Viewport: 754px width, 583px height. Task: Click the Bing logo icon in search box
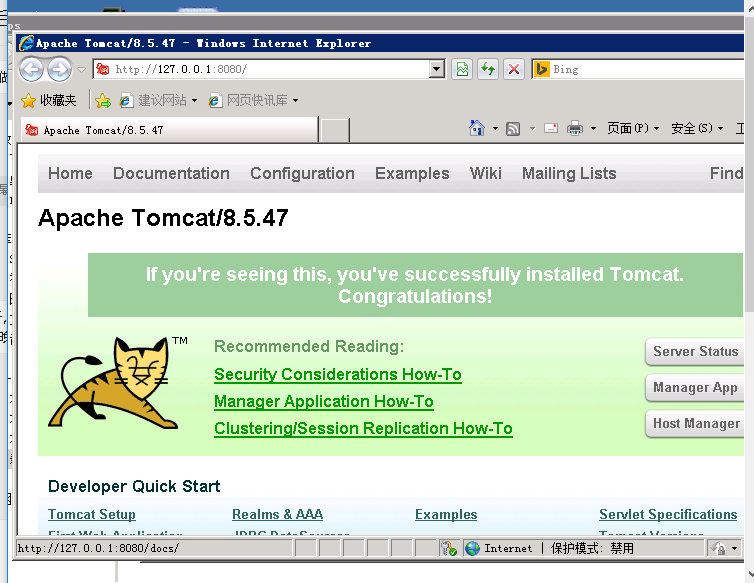pyautogui.click(x=541, y=69)
